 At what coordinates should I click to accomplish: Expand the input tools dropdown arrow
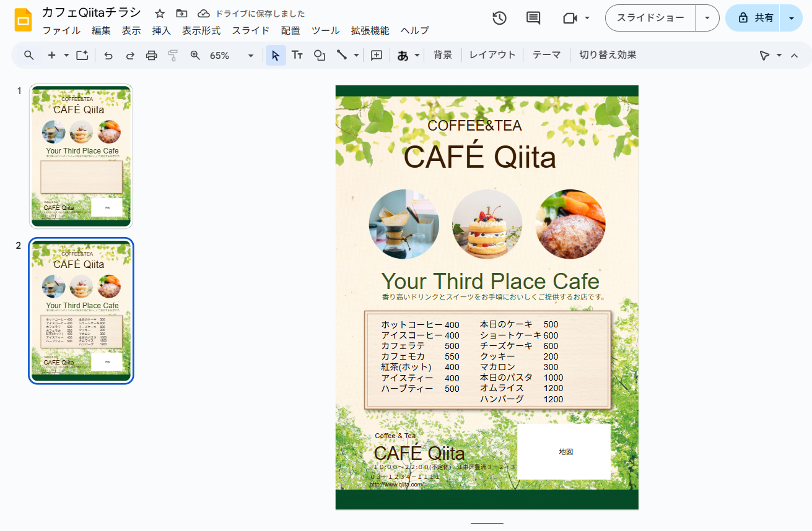[x=417, y=55]
